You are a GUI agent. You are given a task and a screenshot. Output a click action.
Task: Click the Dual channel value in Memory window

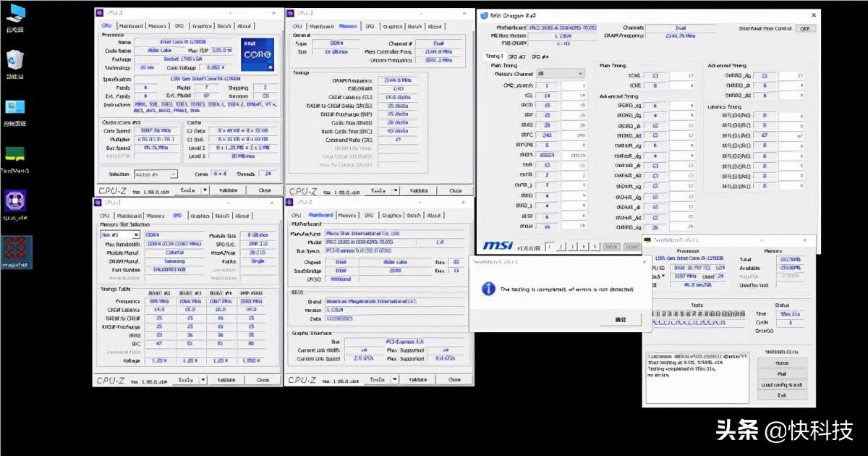pos(439,43)
